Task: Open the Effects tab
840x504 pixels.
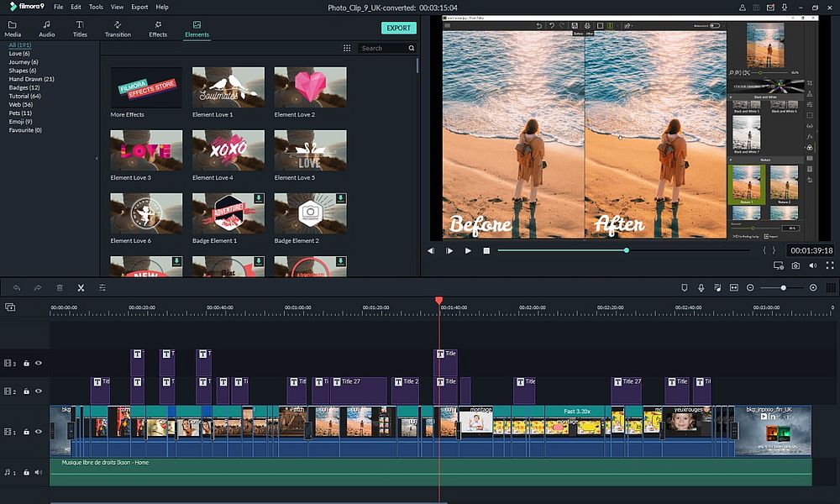Action: (158, 29)
